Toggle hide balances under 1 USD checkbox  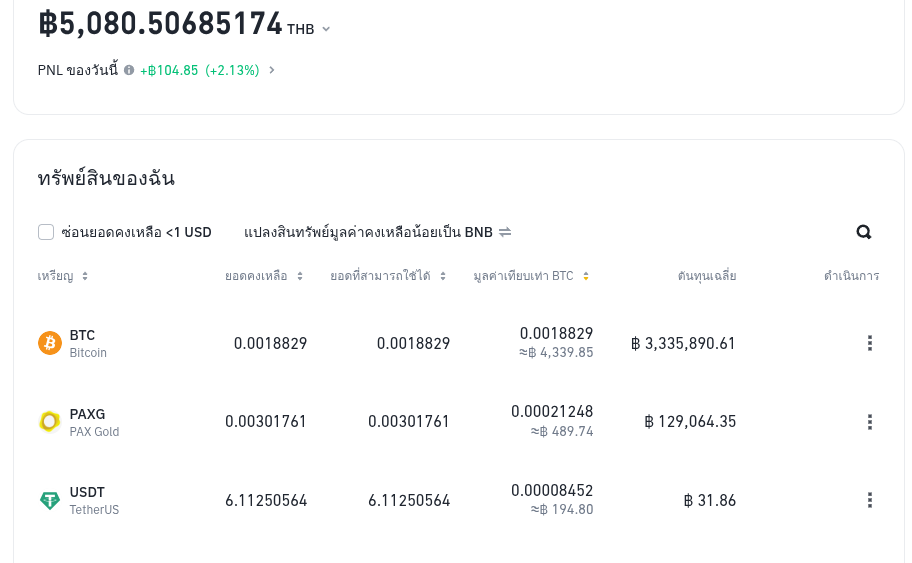coord(46,232)
